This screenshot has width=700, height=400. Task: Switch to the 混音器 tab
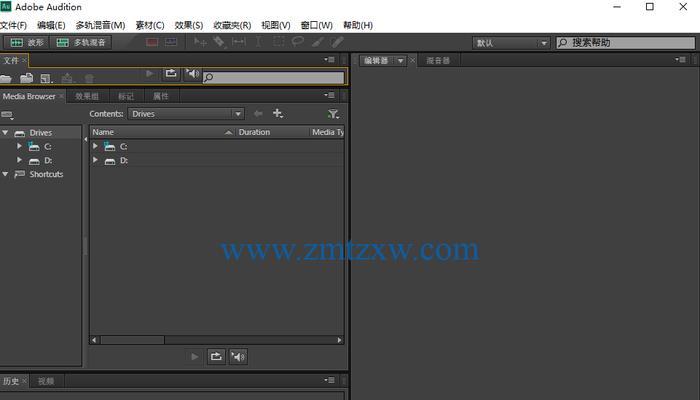pyautogui.click(x=438, y=61)
